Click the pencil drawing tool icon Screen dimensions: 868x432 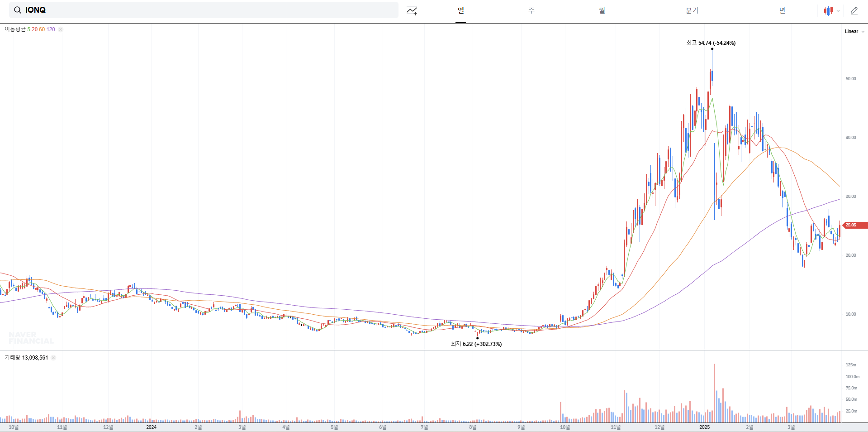pos(854,10)
